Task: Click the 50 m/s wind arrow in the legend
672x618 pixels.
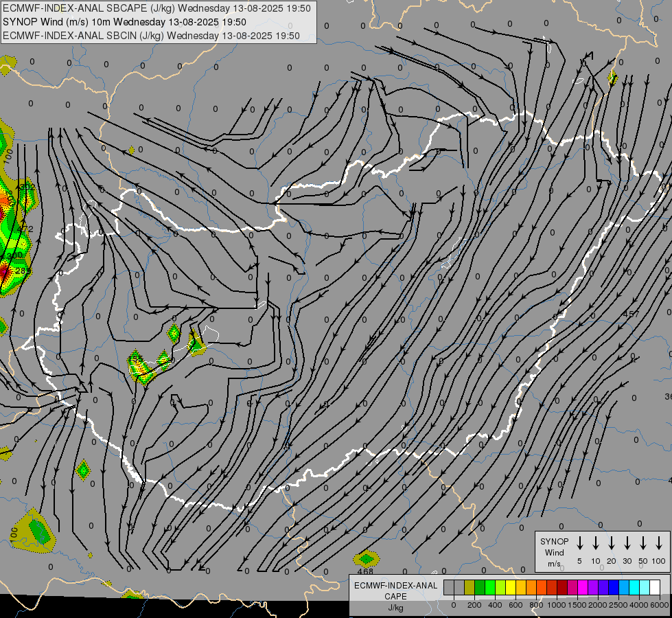Action: pos(643,542)
